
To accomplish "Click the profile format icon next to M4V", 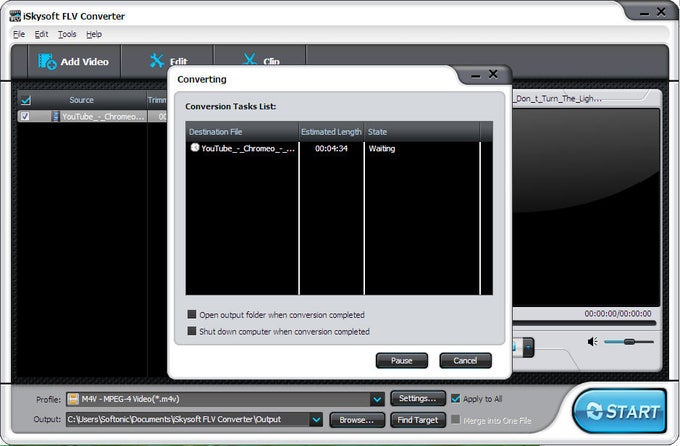I will coord(74,399).
